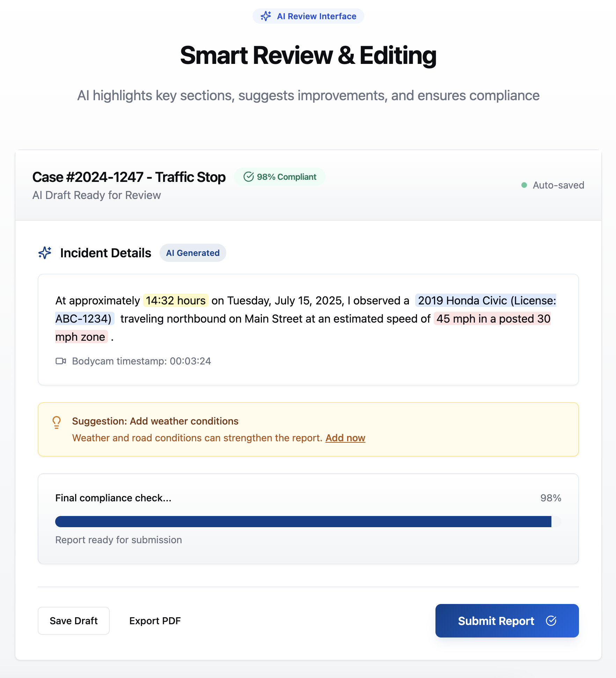
Task: Click the 98% Compliant badge
Action: (280, 177)
